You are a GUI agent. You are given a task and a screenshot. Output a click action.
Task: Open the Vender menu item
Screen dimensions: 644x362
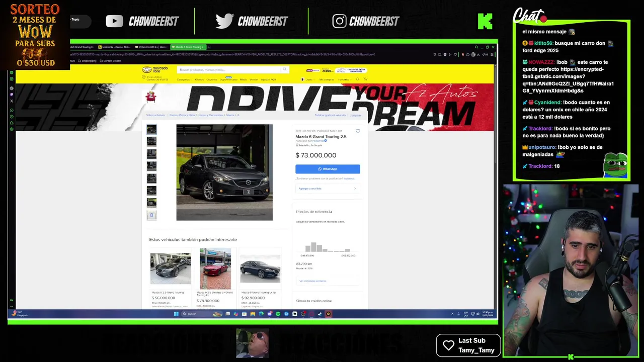coord(254,79)
